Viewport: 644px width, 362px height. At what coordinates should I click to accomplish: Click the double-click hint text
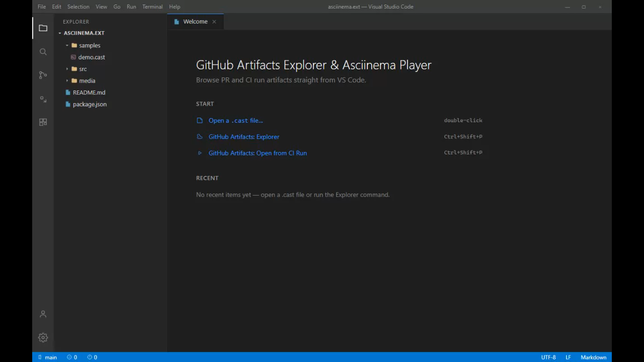point(463,121)
